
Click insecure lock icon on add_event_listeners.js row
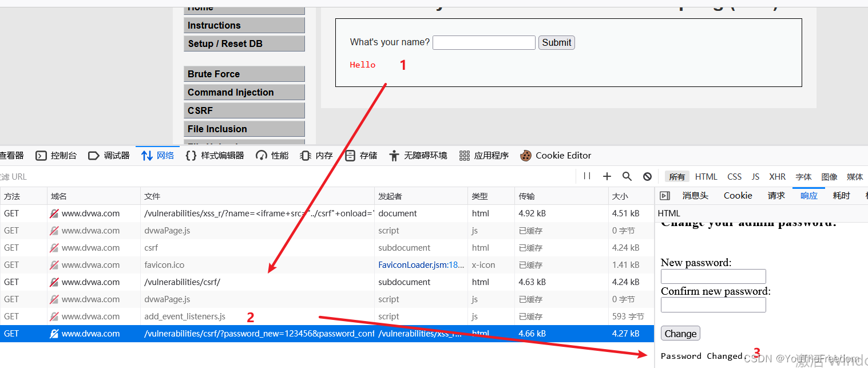[54, 316]
